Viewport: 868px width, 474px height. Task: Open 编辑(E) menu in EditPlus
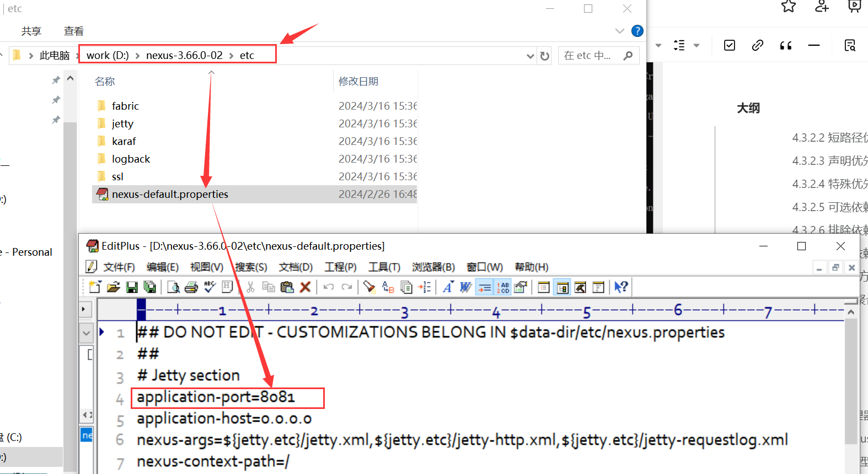[x=163, y=267]
